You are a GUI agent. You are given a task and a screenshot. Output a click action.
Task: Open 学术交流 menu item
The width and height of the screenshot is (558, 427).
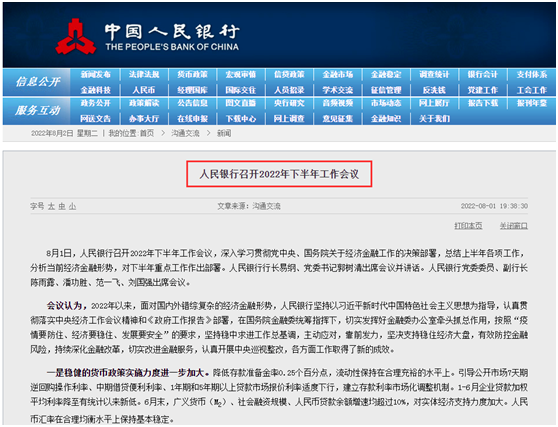338,90
